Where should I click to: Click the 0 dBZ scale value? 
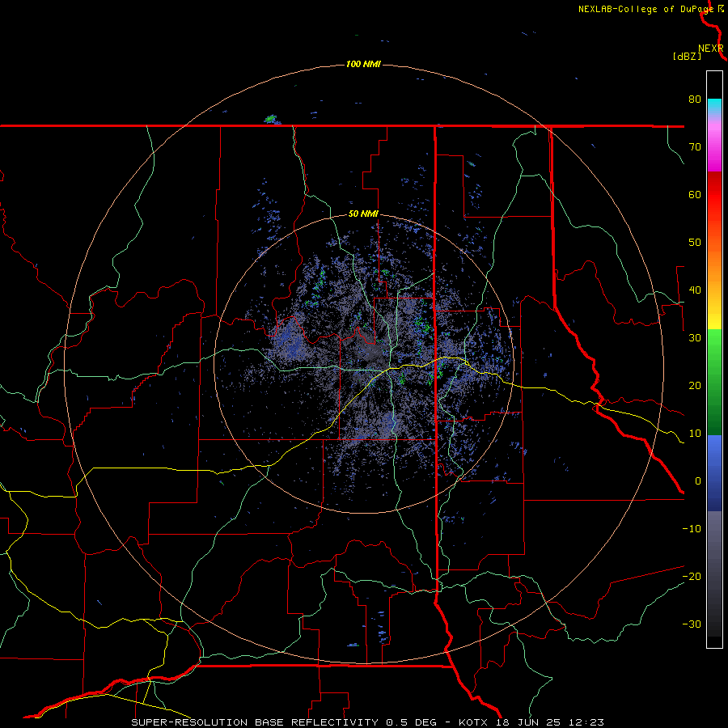[697, 481]
